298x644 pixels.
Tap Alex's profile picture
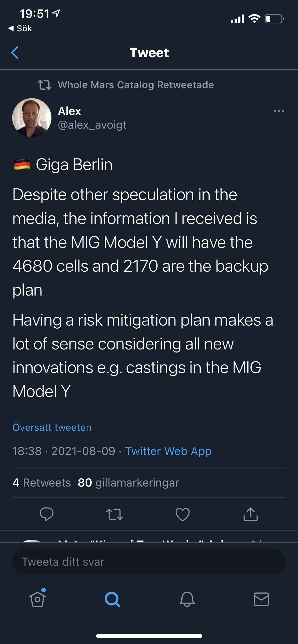point(32,118)
